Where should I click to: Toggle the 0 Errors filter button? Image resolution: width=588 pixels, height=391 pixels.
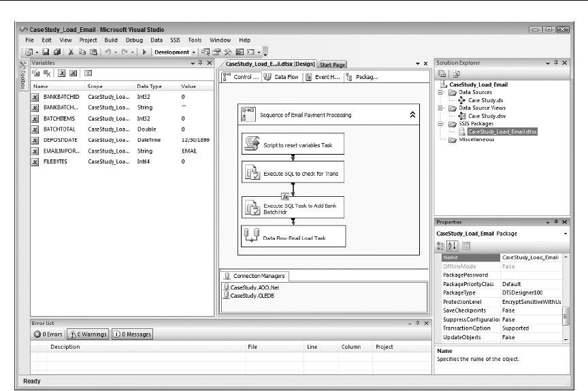click(48, 334)
